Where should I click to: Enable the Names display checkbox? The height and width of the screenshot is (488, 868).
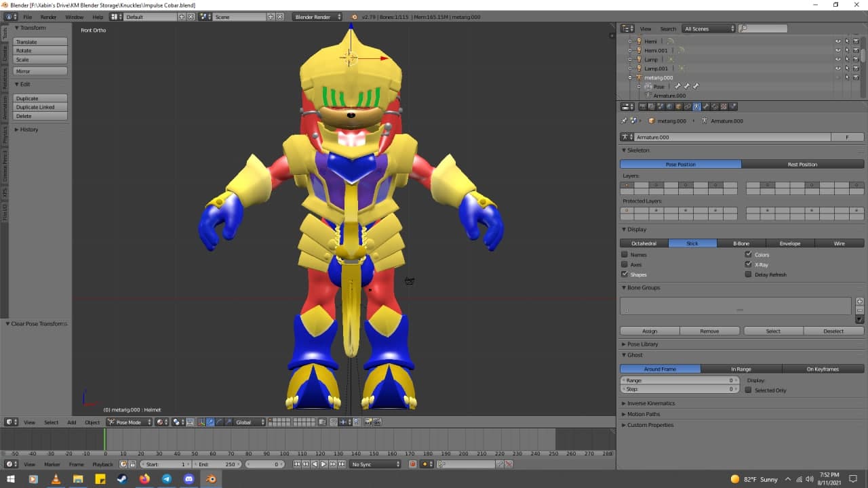pyautogui.click(x=625, y=255)
